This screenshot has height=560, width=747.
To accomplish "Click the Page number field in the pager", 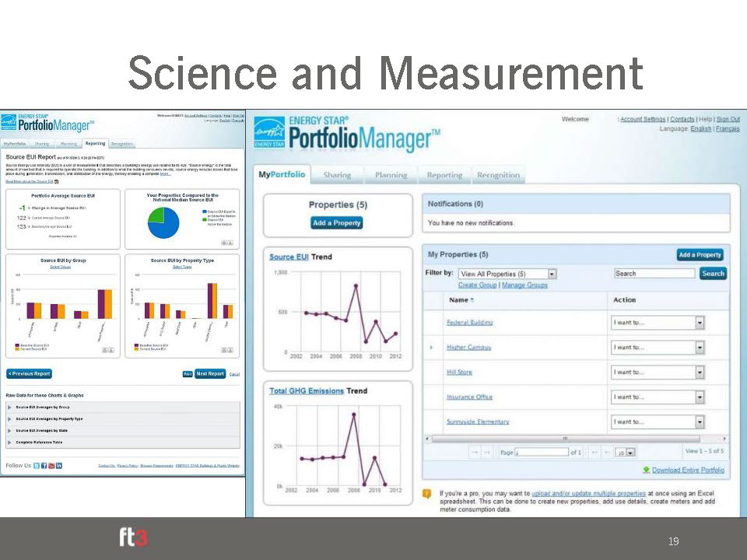I will point(542,452).
